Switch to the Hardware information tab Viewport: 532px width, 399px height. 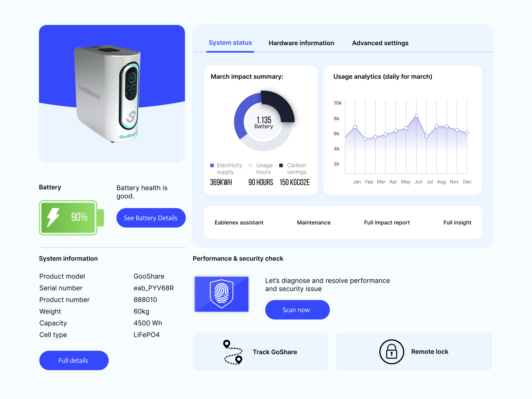tap(301, 43)
